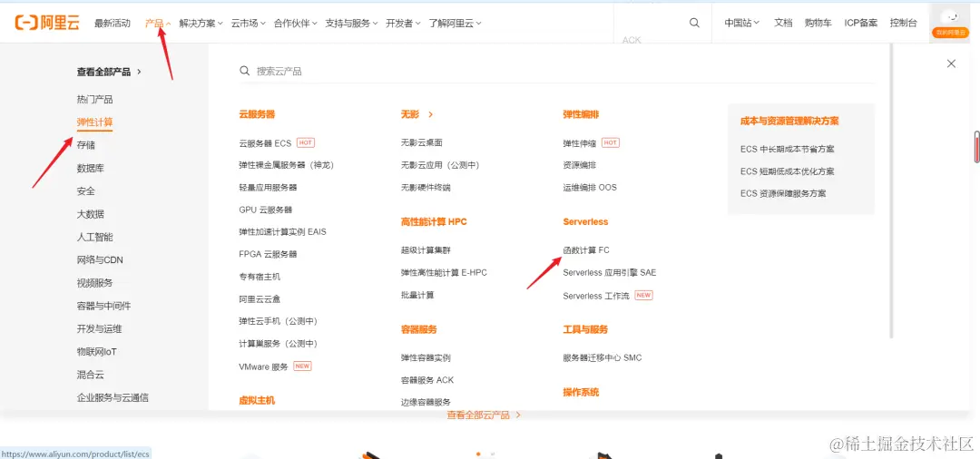Open 超级计算集群 link
The width and height of the screenshot is (980, 459).
426,250
